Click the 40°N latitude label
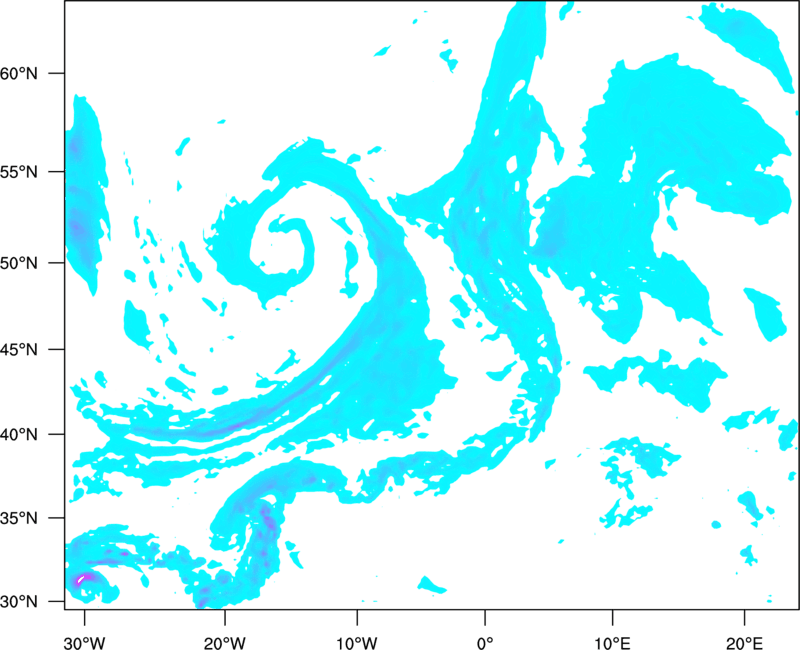The image size is (800, 650). click(x=19, y=435)
